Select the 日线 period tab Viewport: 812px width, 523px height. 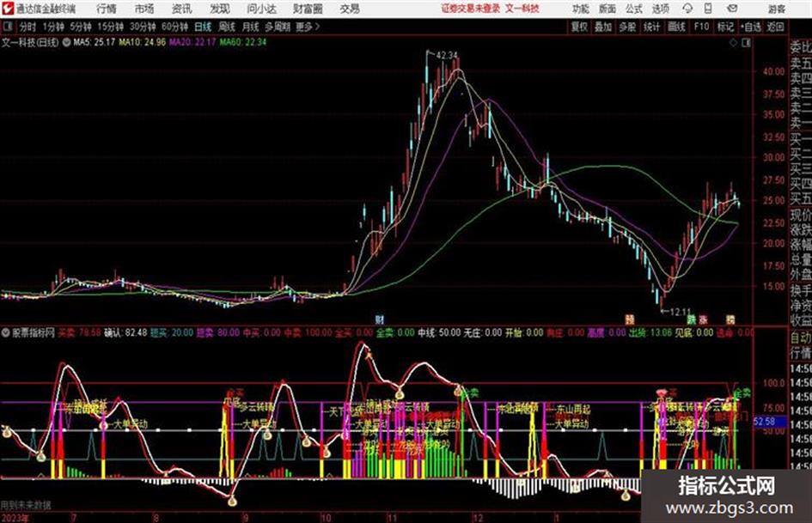[x=203, y=27]
